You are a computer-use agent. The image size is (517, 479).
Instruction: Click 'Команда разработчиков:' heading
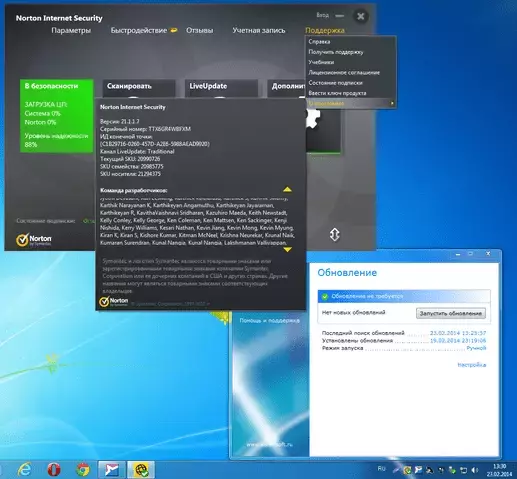tap(134, 191)
